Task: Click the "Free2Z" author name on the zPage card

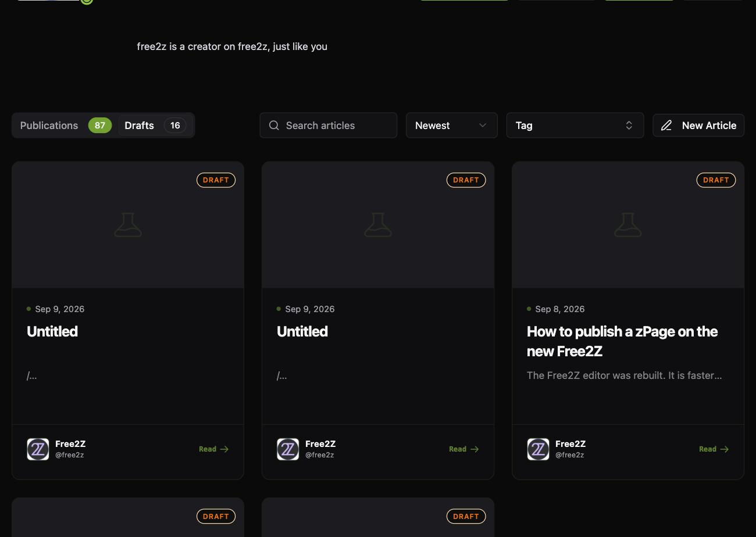Action: tap(570, 444)
